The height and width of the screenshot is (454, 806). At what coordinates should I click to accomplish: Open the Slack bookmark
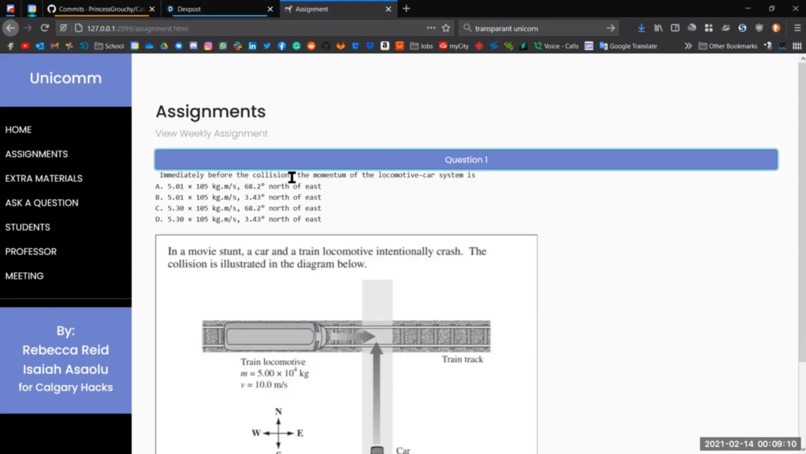click(237, 46)
